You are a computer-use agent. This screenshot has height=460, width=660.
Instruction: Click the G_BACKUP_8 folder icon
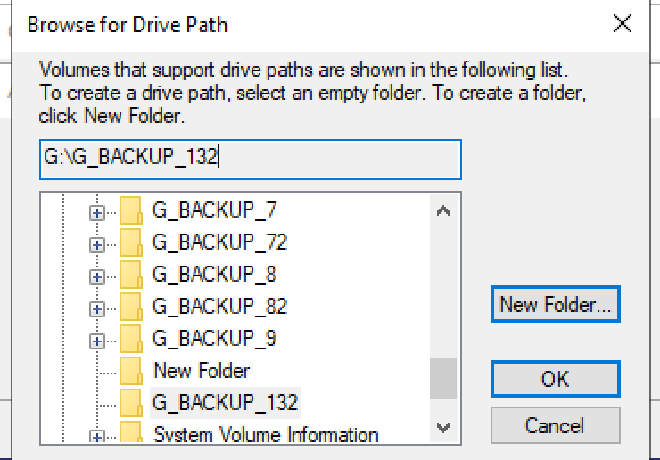click(x=130, y=275)
